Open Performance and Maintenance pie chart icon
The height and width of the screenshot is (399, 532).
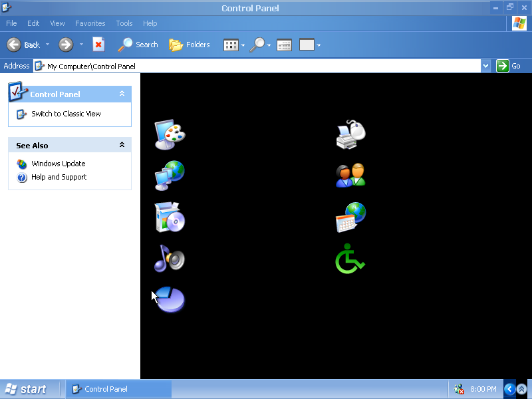(170, 299)
